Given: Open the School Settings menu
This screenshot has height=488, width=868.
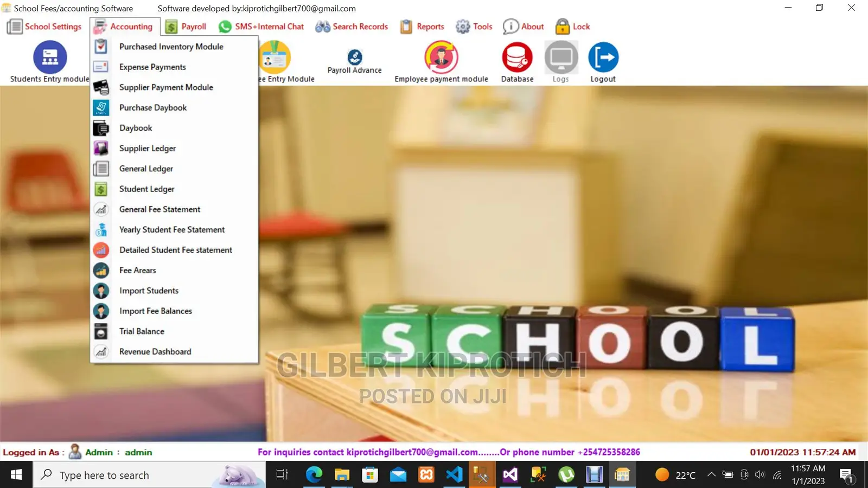Looking at the screenshot, I should tap(44, 27).
